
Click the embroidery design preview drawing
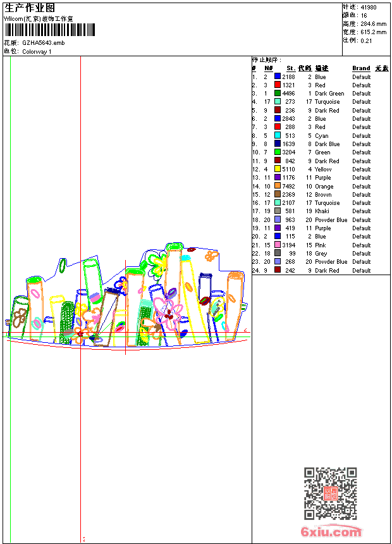pyautogui.click(x=126, y=297)
